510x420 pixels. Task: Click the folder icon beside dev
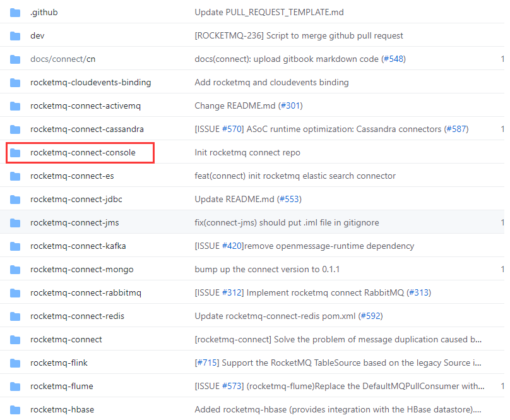15,36
